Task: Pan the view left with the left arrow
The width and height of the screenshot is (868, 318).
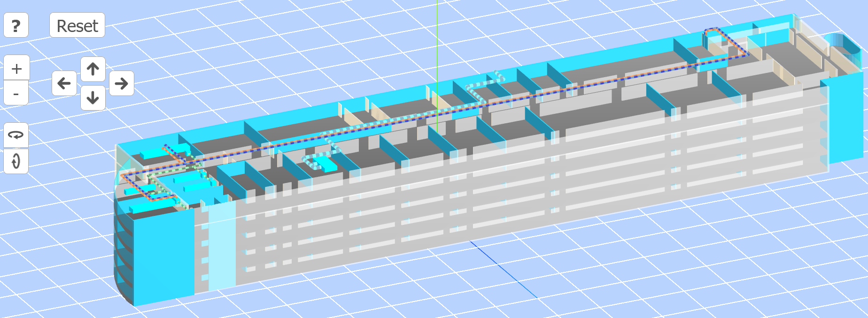Action: pos(64,83)
